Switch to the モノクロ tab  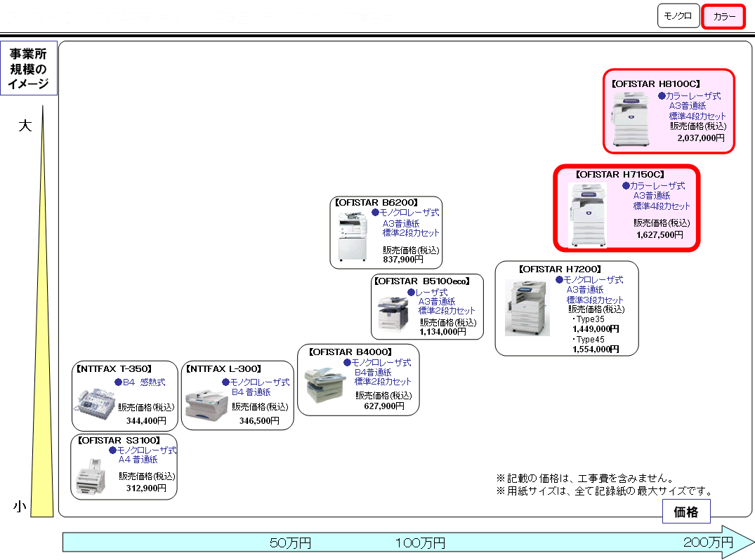(x=678, y=16)
